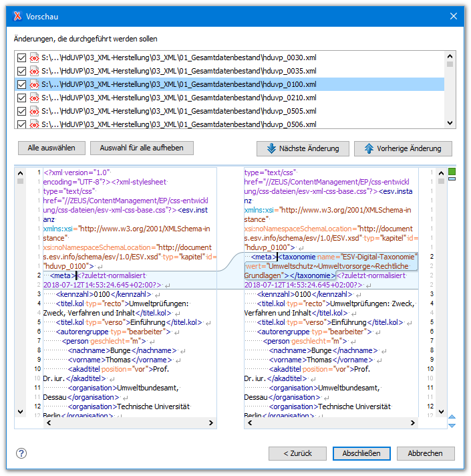Click the help question mark icon
This screenshot has height=476, width=471.
(x=21, y=453)
